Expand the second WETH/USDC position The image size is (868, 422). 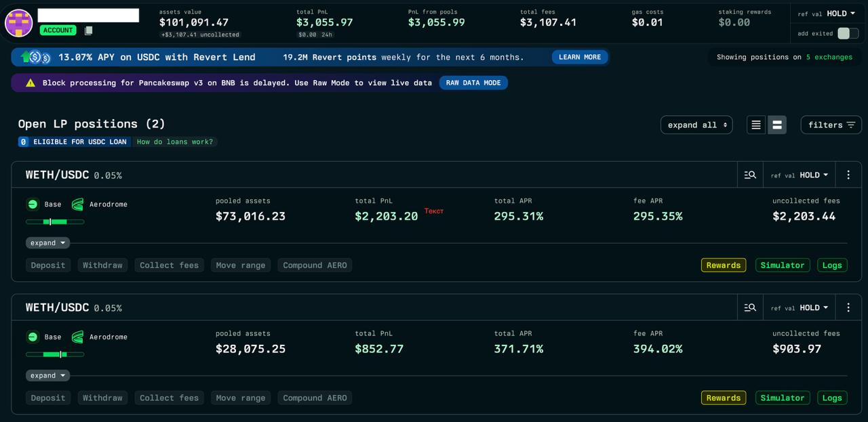[x=48, y=375]
